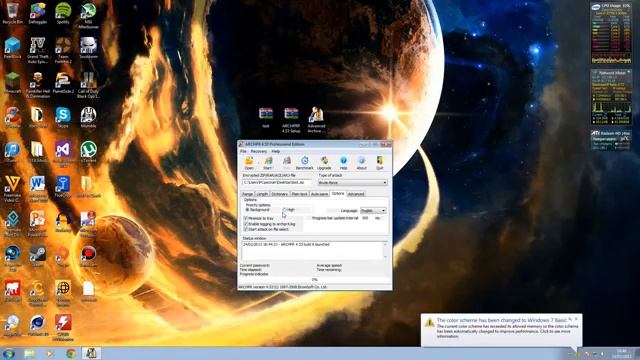Select the Advanced Archive desktop shortcut

(x=316, y=120)
